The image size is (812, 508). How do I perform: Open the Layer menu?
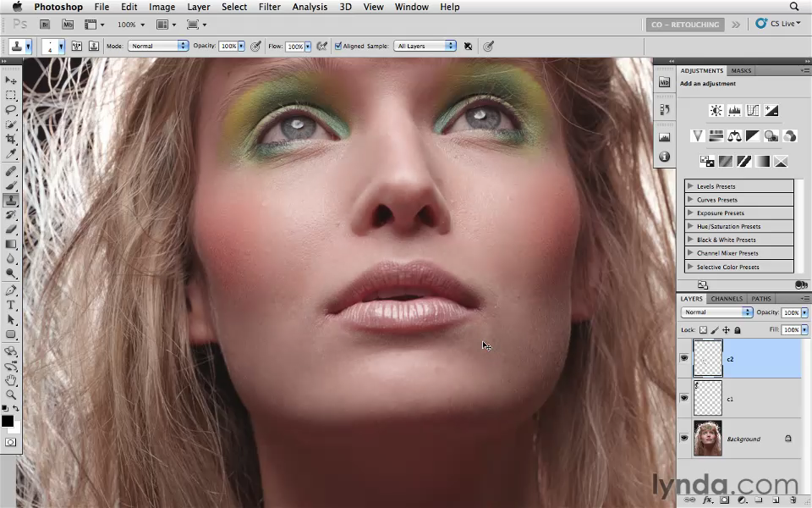pyautogui.click(x=198, y=7)
